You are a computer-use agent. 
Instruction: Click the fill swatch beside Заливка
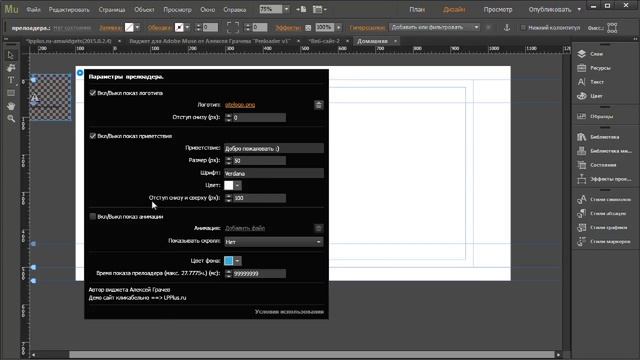tap(129, 27)
